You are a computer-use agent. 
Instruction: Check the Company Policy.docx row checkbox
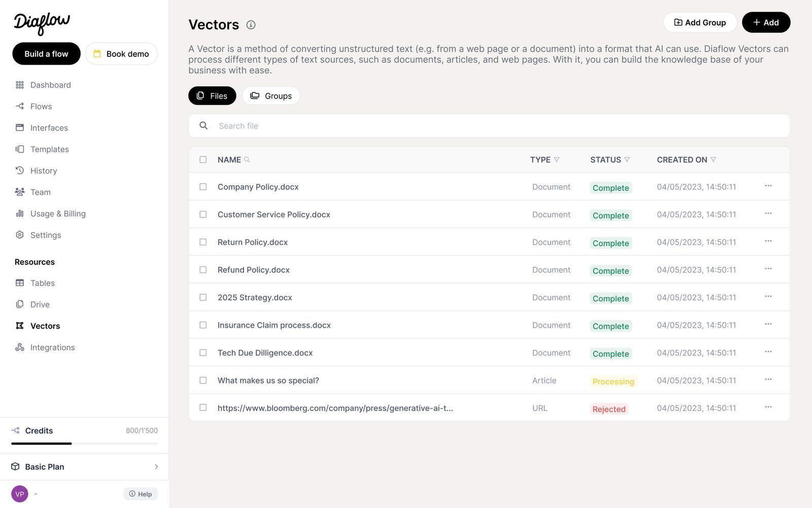pos(203,186)
